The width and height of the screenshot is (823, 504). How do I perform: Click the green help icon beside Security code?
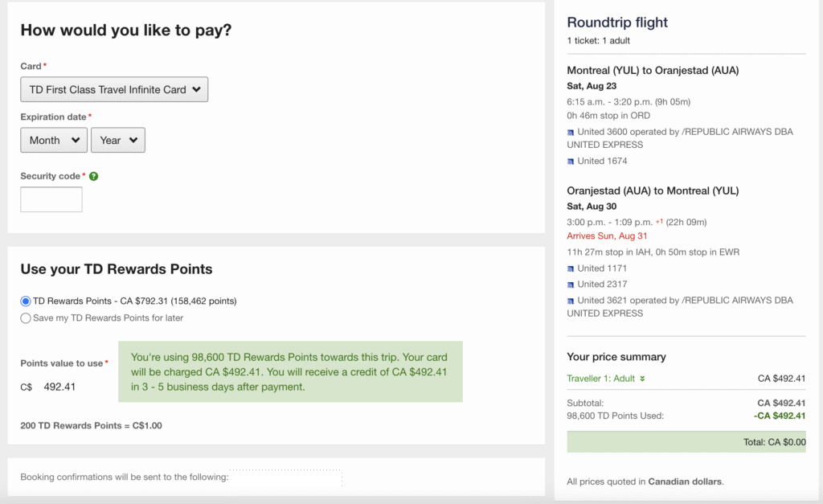94,176
